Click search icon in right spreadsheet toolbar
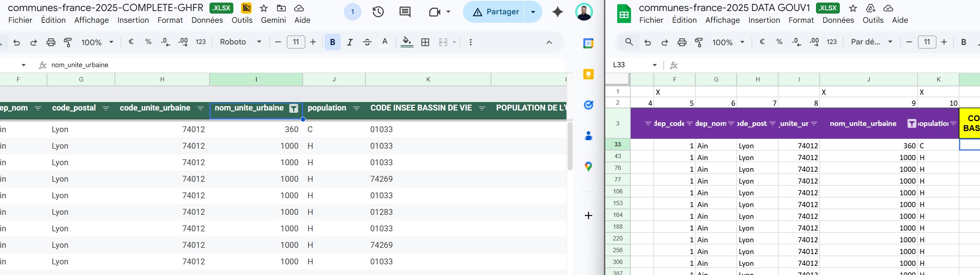This screenshot has width=980, height=275. 629,42
